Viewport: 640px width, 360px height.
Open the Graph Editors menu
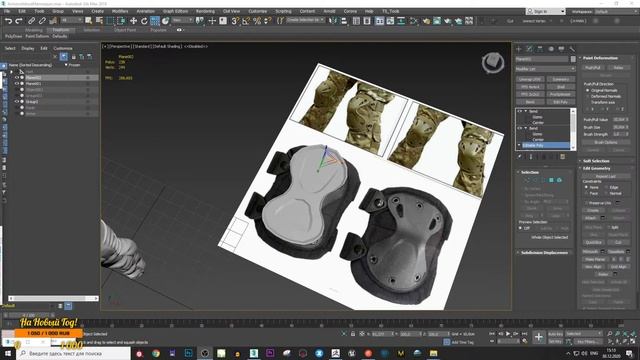tap(175, 11)
